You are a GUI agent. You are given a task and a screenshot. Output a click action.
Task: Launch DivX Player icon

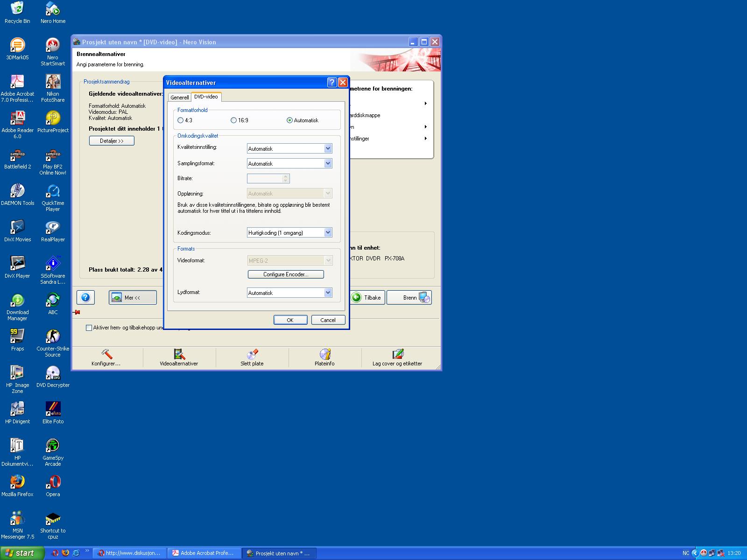(x=17, y=267)
